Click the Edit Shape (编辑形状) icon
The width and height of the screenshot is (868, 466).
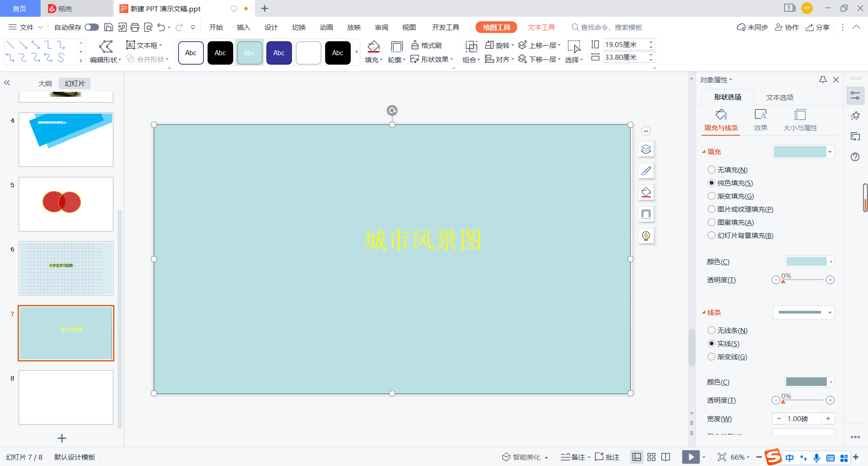(106, 46)
